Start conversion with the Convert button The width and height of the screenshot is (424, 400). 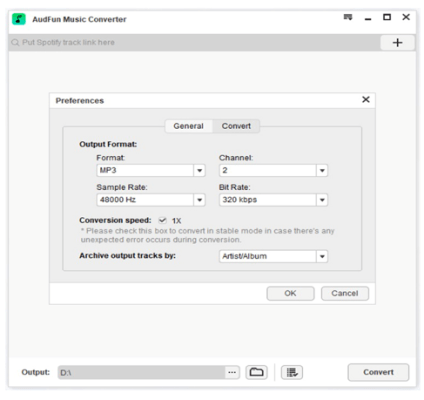[x=378, y=372]
